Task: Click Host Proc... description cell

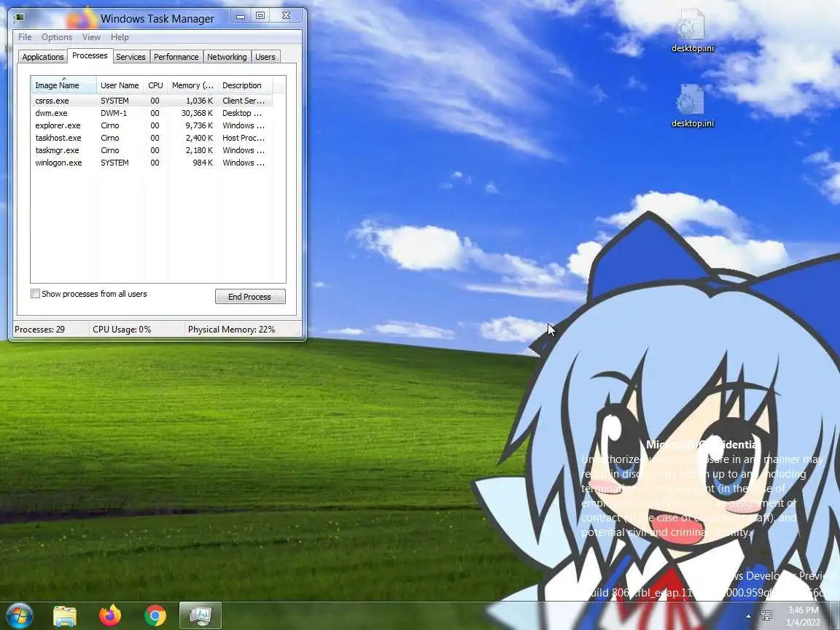Action: coord(244,138)
